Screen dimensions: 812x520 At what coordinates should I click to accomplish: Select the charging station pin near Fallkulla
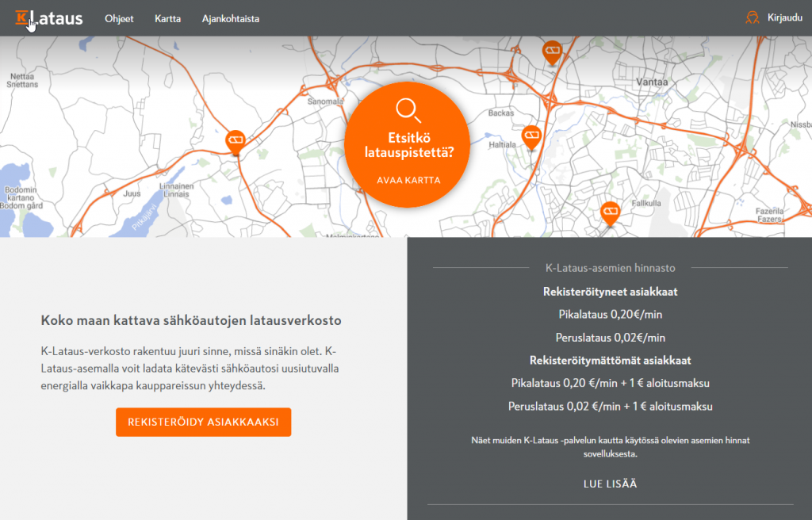610,213
